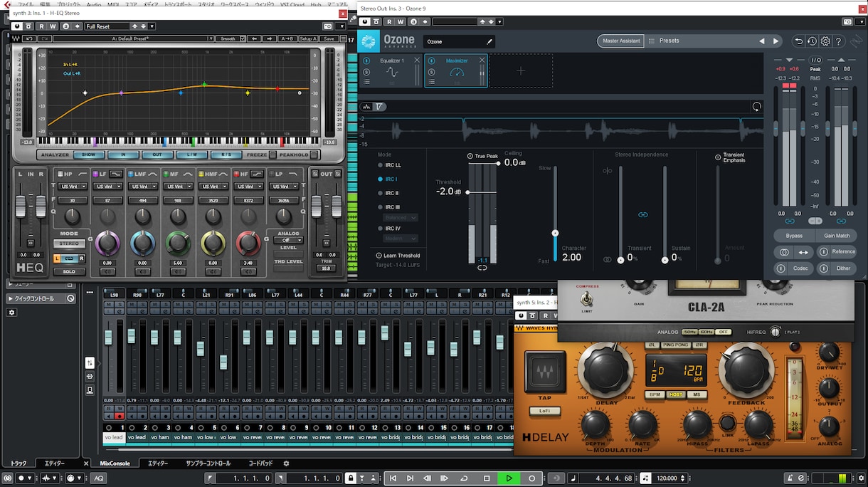Select IRC LL mode radio button
The image size is (868, 487).
381,165
